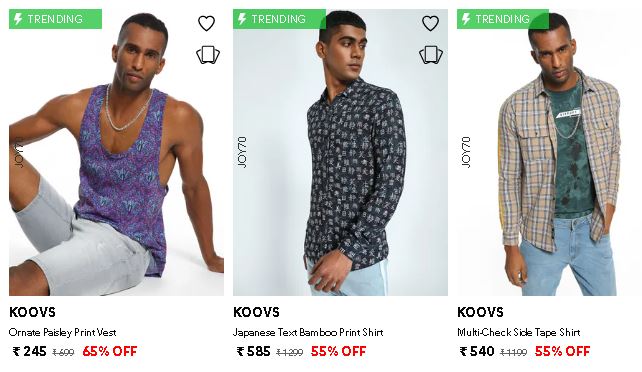642x372 pixels.
Task: Open Multi-Check Side Tape Shirt title
Action: (x=518, y=332)
